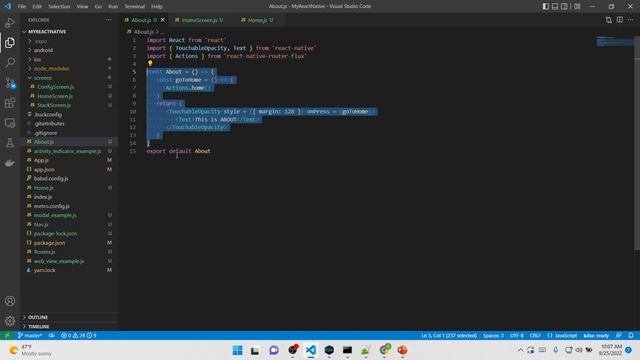
Task: Open Accounts menu
Action: [x=10, y=301]
